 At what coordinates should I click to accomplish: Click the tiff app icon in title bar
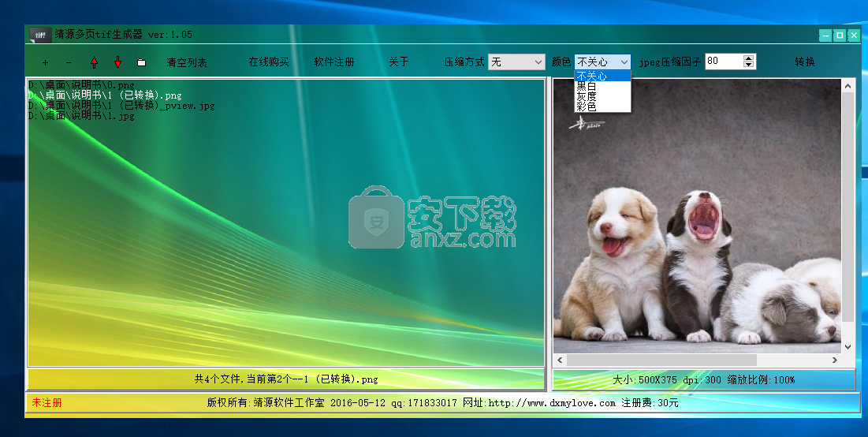40,35
